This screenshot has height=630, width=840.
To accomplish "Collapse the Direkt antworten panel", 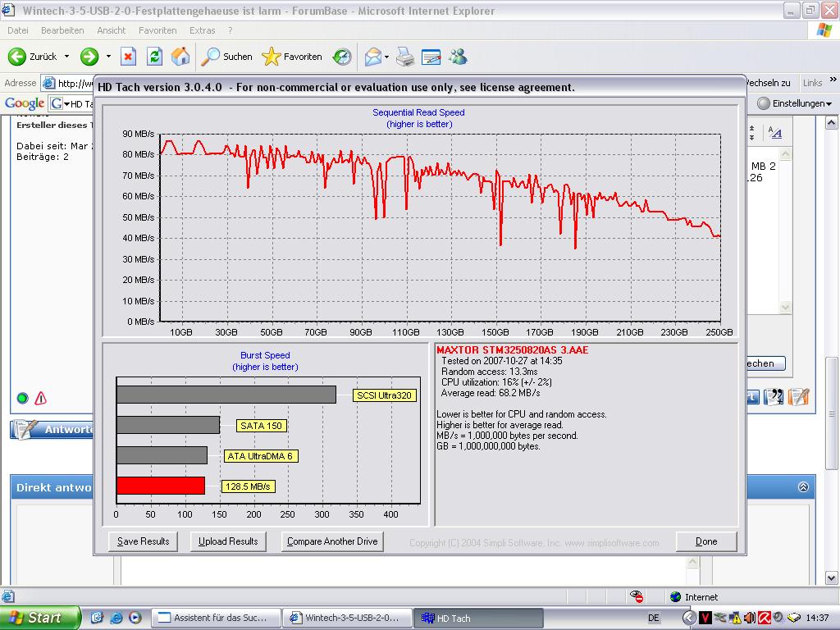I will coord(803,487).
